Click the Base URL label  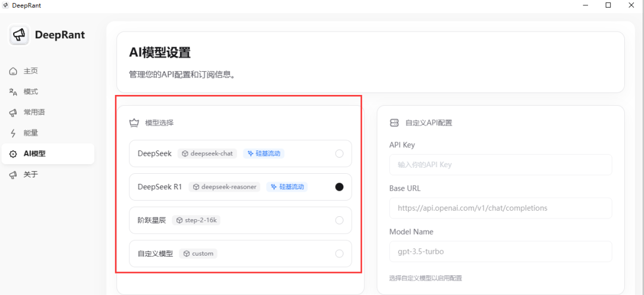pos(405,189)
